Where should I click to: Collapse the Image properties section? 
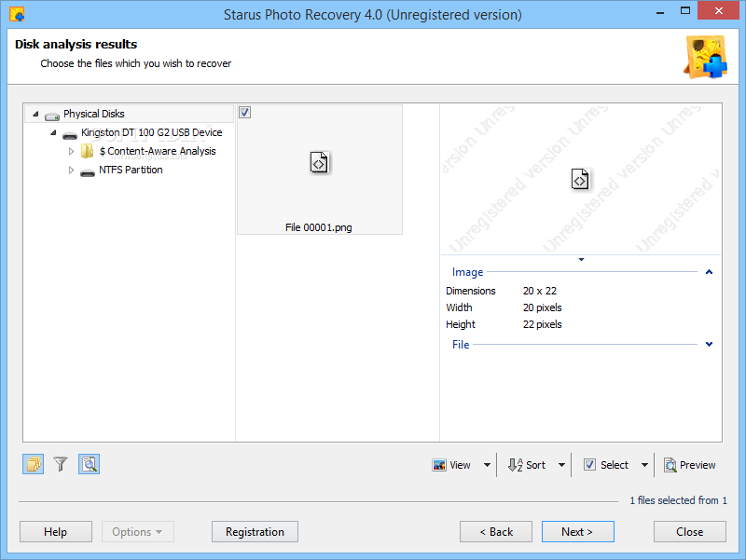click(x=709, y=272)
